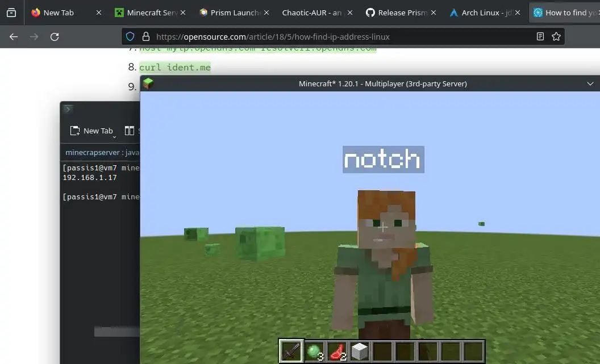600x364 pixels.
Task: Switch to the Minecraft Server tab
Action: [150, 12]
